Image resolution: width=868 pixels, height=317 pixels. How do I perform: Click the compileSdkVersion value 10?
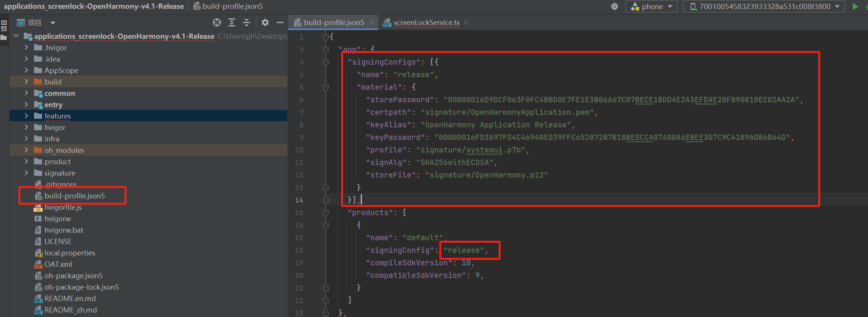[466, 263]
